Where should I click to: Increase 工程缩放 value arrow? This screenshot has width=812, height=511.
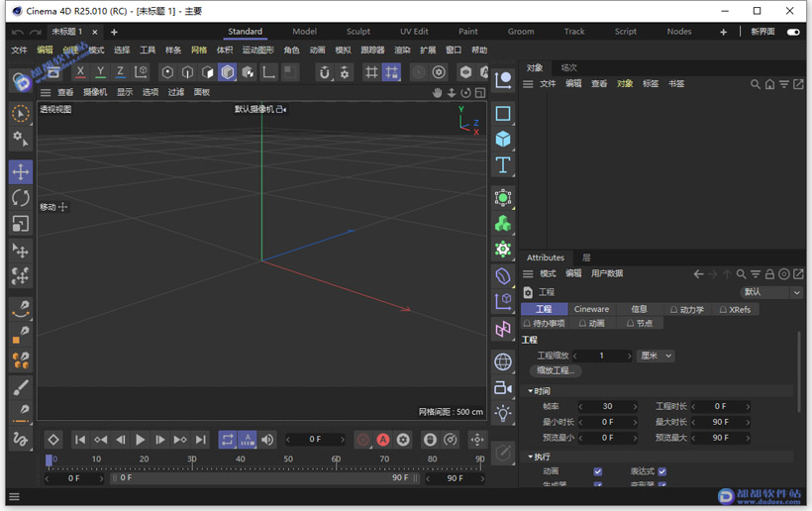pyautogui.click(x=629, y=356)
